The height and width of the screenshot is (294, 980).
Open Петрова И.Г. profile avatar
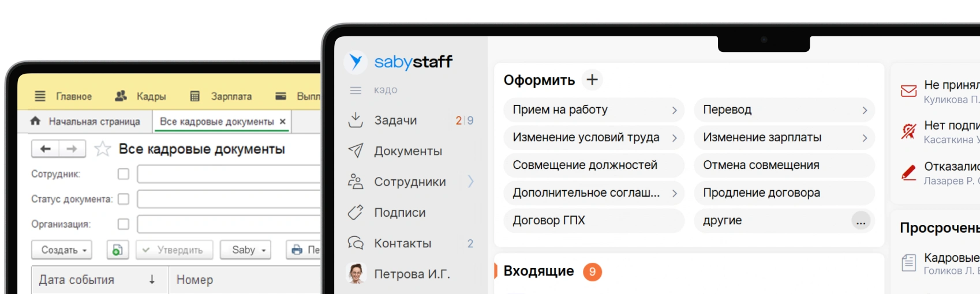coord(356,273)
